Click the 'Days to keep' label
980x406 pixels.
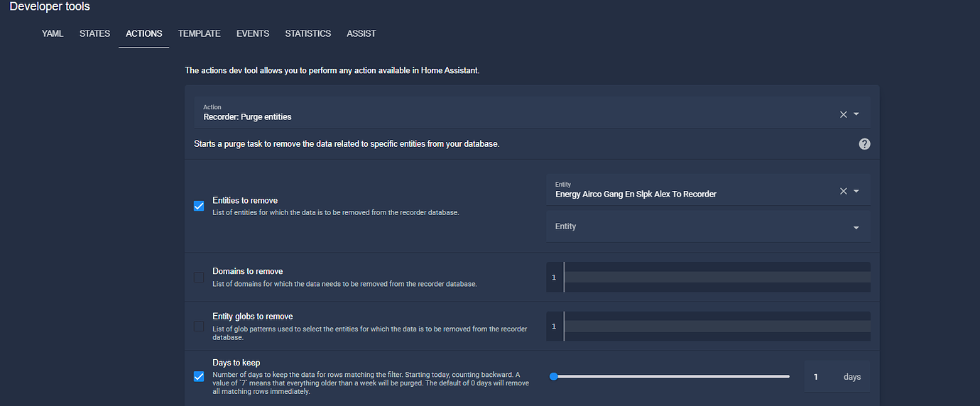[x=236, y=363]
